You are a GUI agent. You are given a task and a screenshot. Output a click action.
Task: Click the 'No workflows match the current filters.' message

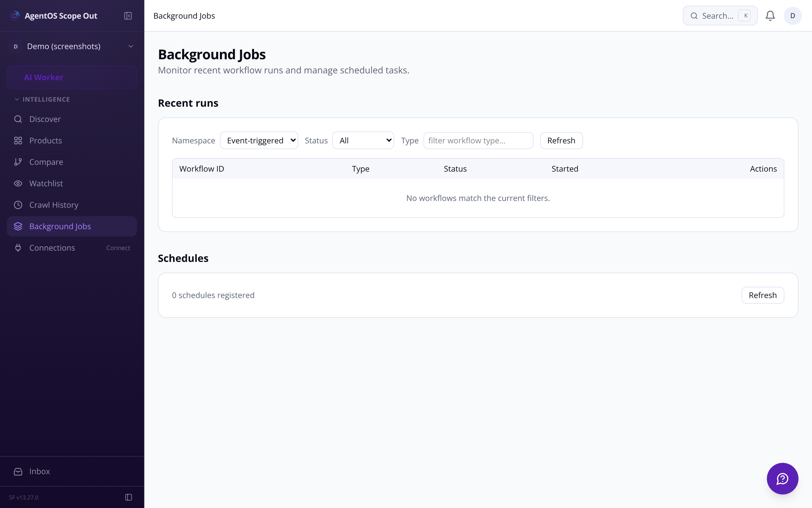(478, 198)
